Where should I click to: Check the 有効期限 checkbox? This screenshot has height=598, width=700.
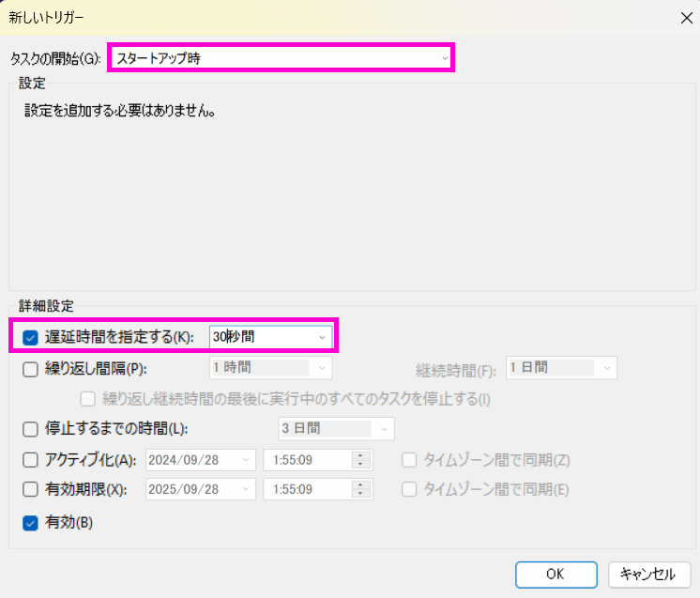tap(30, 489)
